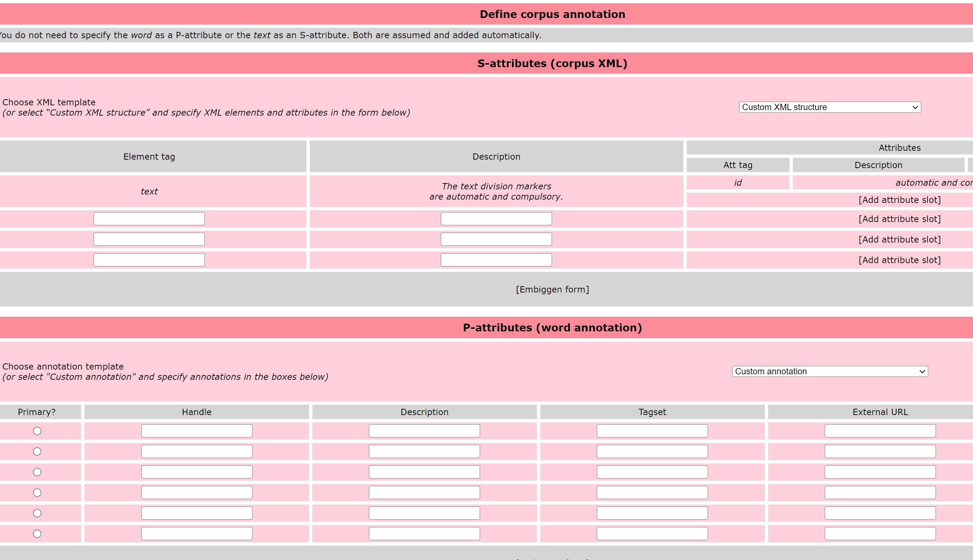The height and width of the screenshot is (560, 973).
Task: Focus the sixth row External URL input
Action: (x=880, y=534)
